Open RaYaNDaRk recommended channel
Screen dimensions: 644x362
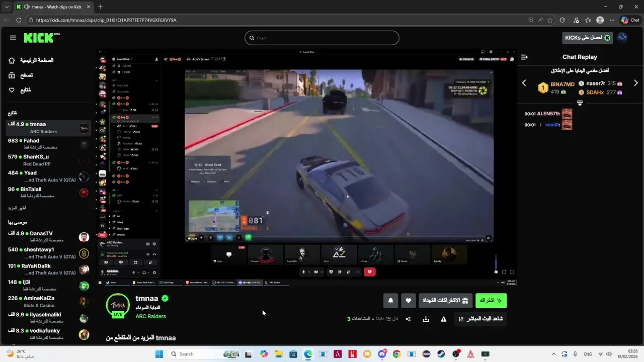[x=48, y=269]
